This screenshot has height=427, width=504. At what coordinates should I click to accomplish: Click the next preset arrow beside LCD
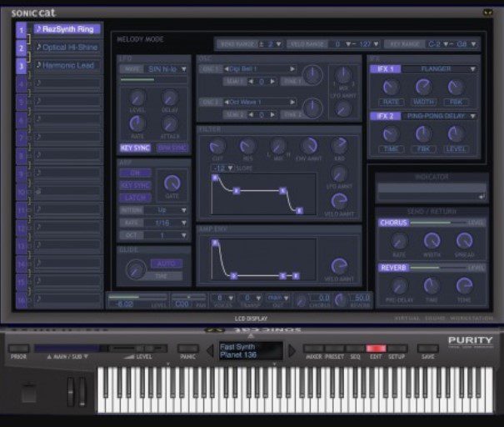(x=292, y=350)
